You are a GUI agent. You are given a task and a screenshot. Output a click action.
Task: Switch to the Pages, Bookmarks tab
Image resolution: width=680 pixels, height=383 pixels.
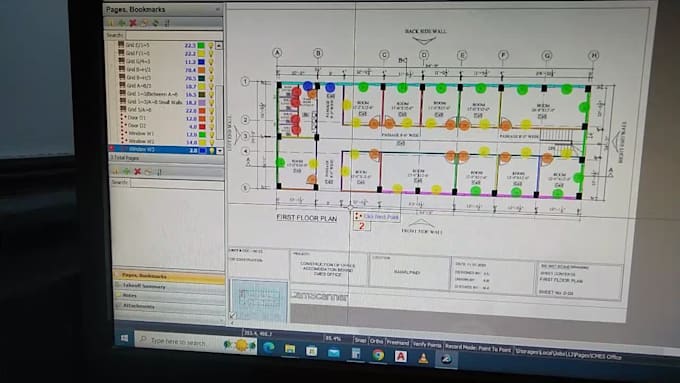click(x=169, y=276)
